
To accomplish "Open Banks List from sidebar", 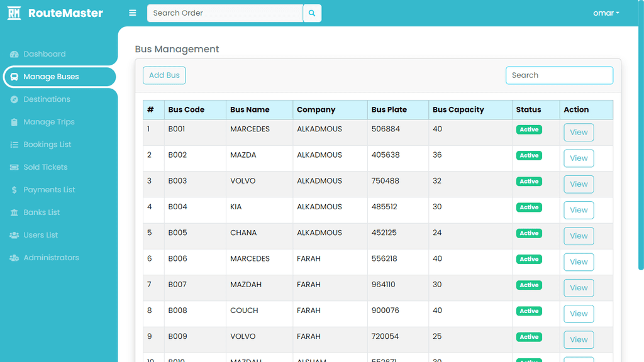I will [42, 212].
